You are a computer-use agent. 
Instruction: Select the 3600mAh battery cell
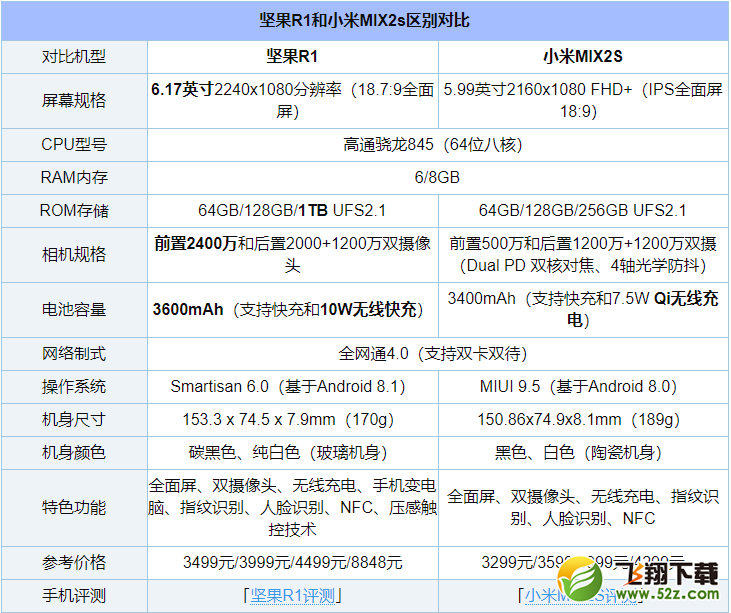pyautogui.click(x=293, y=310)
